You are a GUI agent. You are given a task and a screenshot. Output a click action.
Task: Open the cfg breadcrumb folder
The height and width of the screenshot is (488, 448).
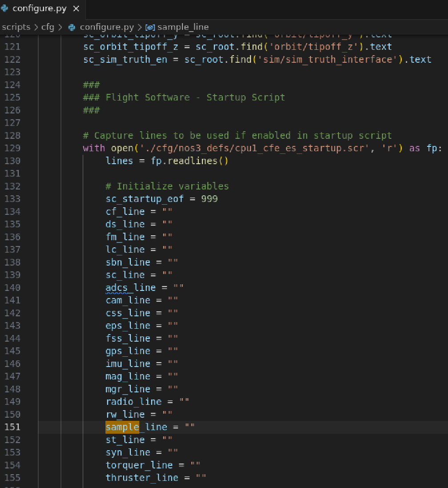pos(48,27)
